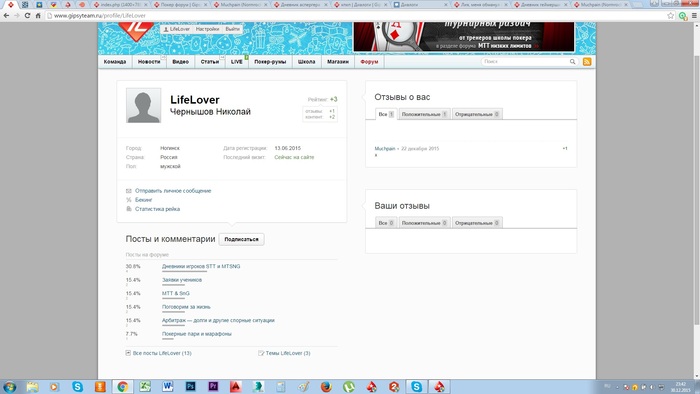Open Арбитраж — долги и другие спорные ситуации

coord(218,320)
